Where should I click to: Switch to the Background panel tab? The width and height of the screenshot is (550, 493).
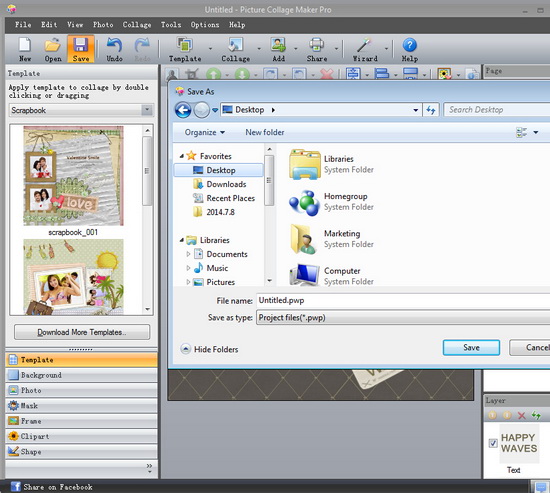[x=81, y=375]
